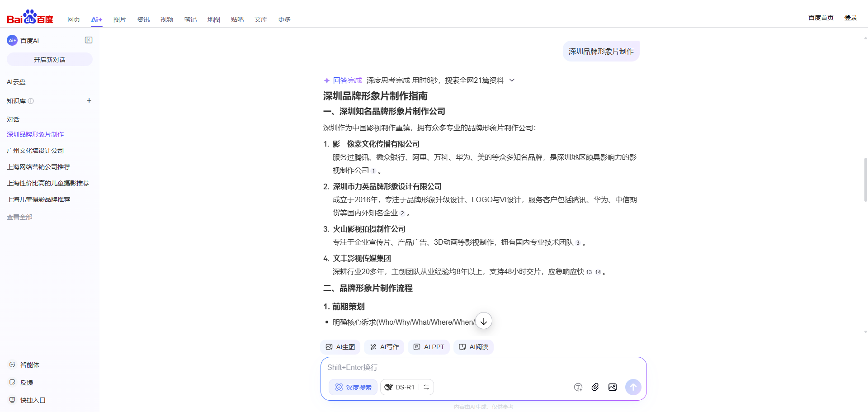
Task: Click the image upload icon in input box
Action: [613, 387]
